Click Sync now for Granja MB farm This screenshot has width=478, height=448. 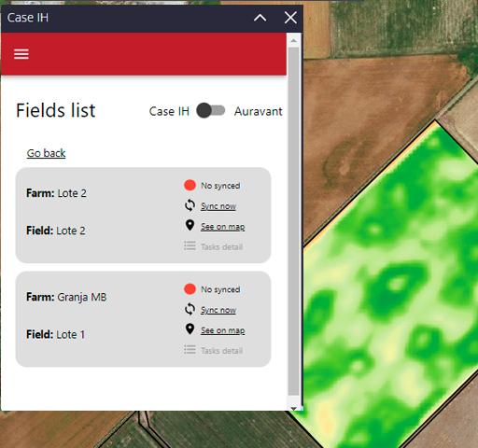point(218,310)
